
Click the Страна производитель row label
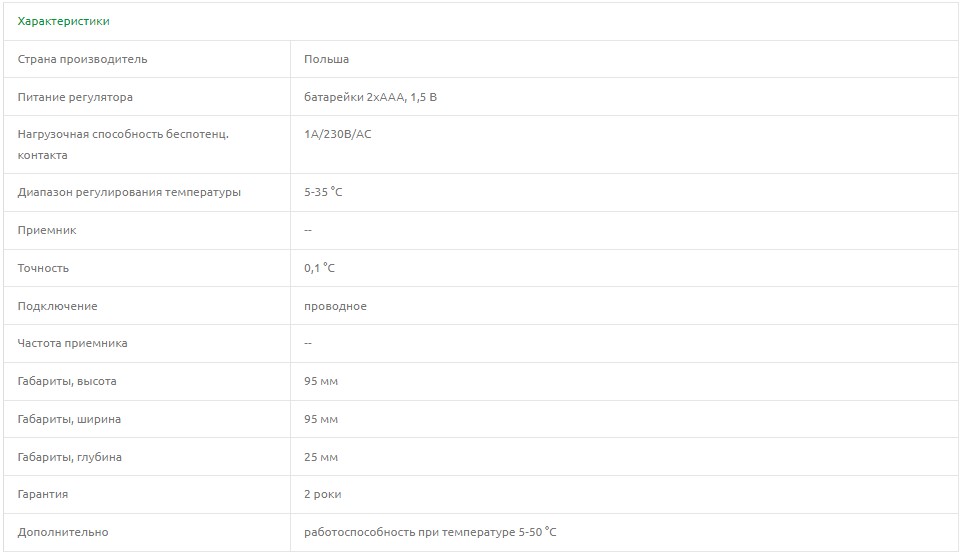pos(82,59)
